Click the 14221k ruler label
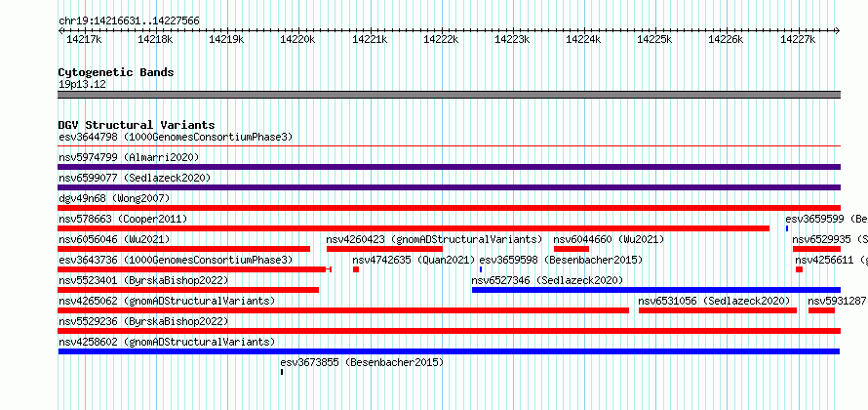This screenshot has height=410, width=868. 370,39
